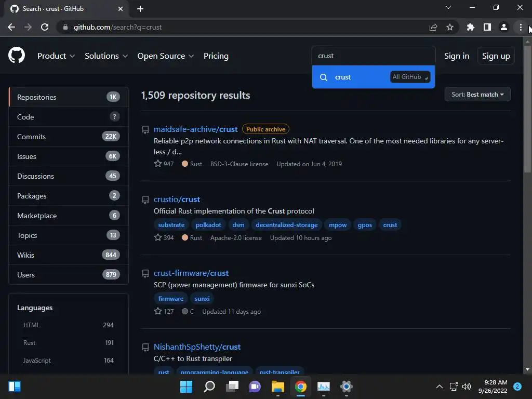532x399 pixels.
Task: Go back with browser back arrow
Action: point(11,27)
